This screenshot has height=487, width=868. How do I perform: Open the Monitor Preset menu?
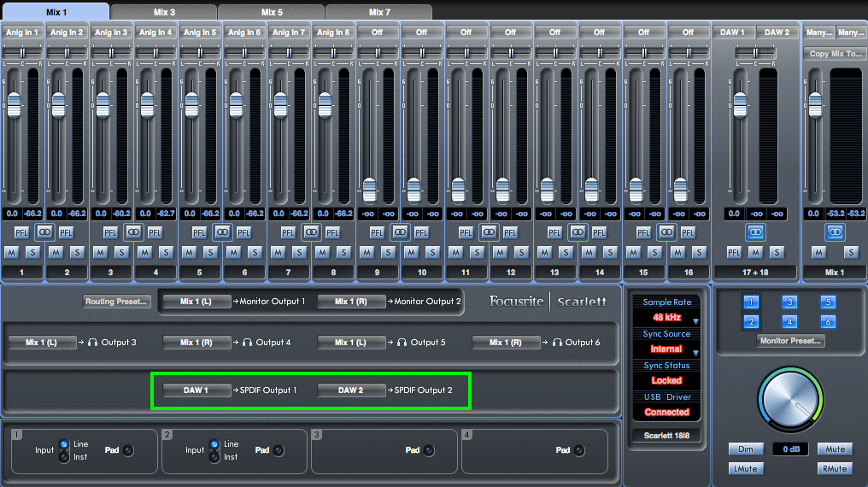[790, 341]
